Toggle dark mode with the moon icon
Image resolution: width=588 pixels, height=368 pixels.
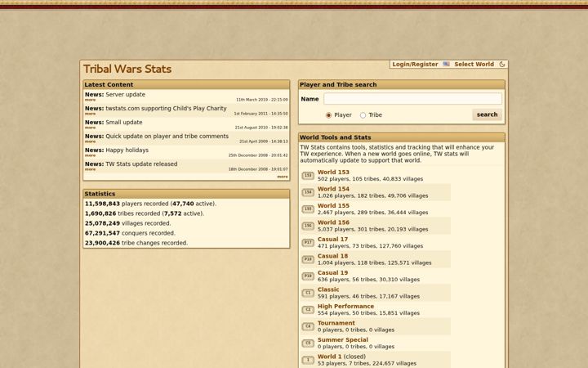[x=502, y=65]
